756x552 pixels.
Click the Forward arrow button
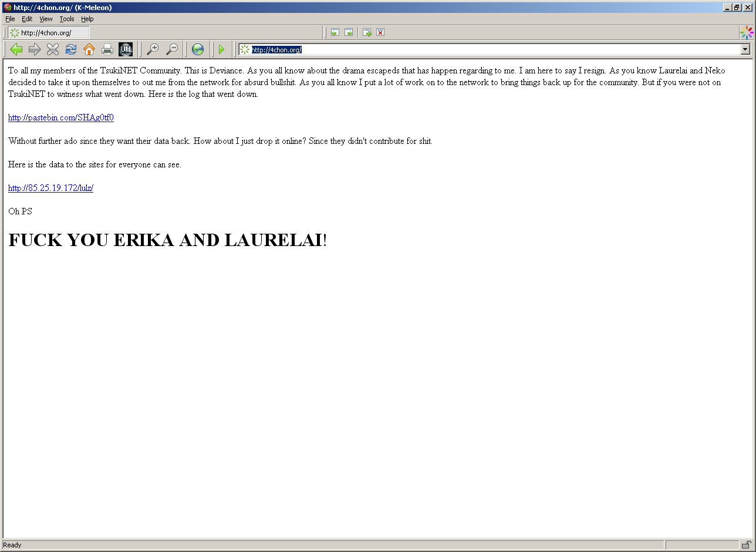[35, 49]
